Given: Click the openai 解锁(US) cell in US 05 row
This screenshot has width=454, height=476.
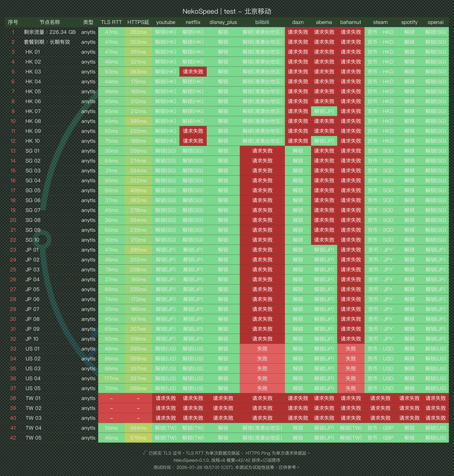Looking at the screenshot, I should tap(435, 389).
